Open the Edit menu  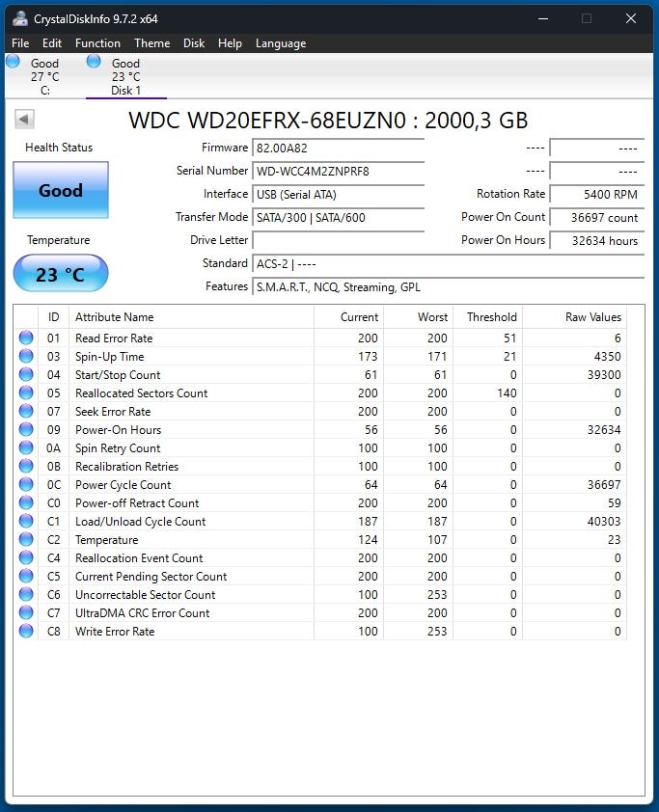point(52,43)
